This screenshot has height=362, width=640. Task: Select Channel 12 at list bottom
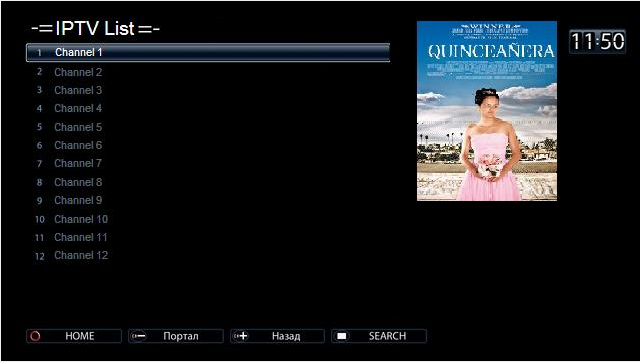click(x=208, y=255)
